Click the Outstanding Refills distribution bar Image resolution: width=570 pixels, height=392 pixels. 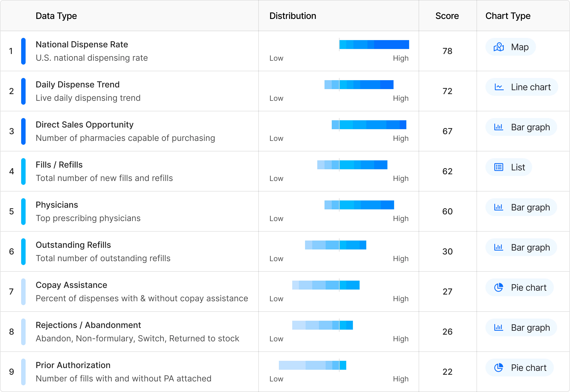point(336,245)
